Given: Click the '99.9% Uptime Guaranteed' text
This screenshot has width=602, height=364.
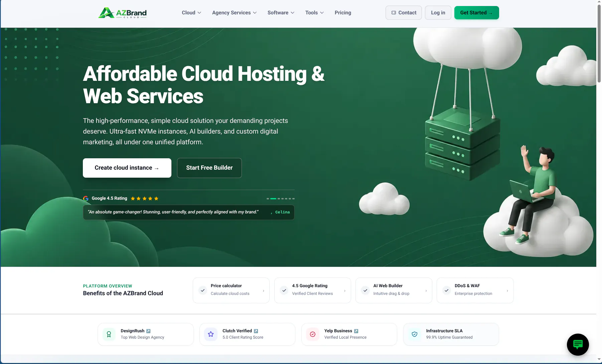Looking at the screenshot, I should click(449, 338).
